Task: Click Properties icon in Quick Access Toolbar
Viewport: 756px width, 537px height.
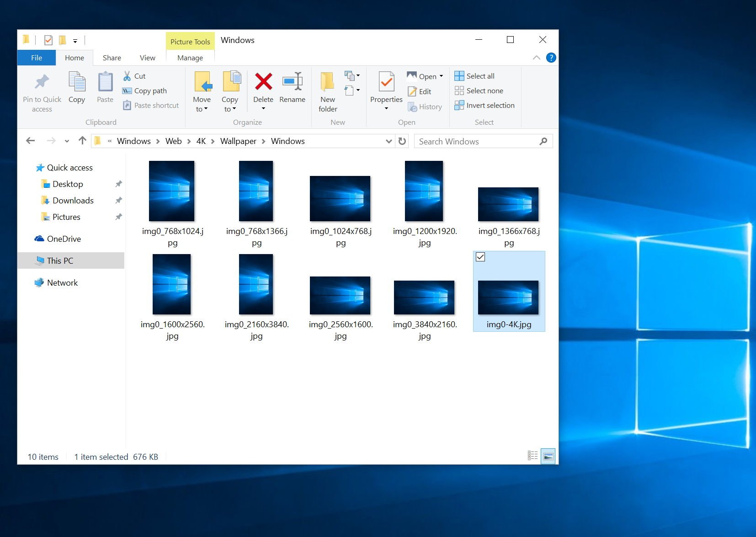Action: pos(48,40)
